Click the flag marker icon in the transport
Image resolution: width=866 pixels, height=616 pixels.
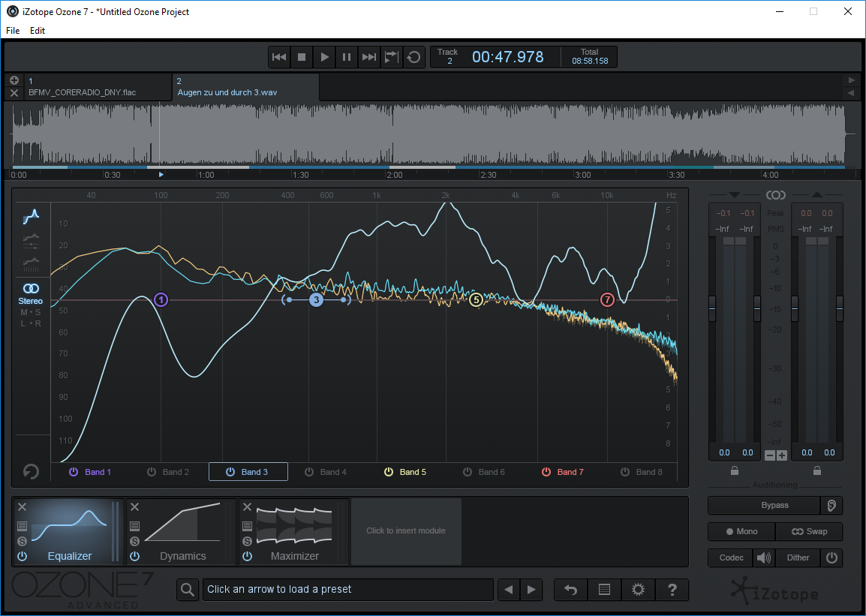click(392, 57)
